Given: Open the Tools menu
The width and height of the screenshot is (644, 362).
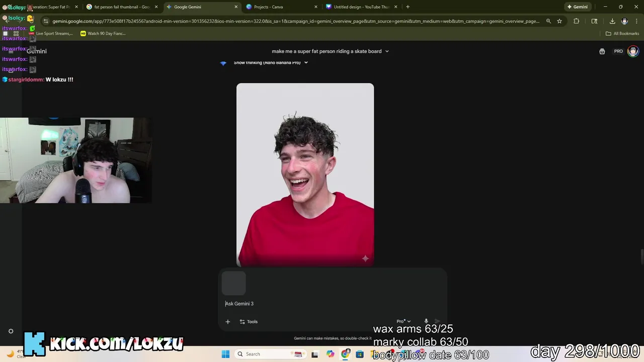Looking at the screenshot, I should pyautogui.click(x=249, y=322).
